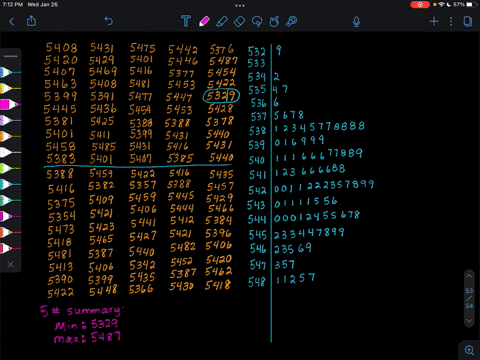This screenshot has height=360, width=480.
Task: Close the pen presets panel
Action: [10, 264]
